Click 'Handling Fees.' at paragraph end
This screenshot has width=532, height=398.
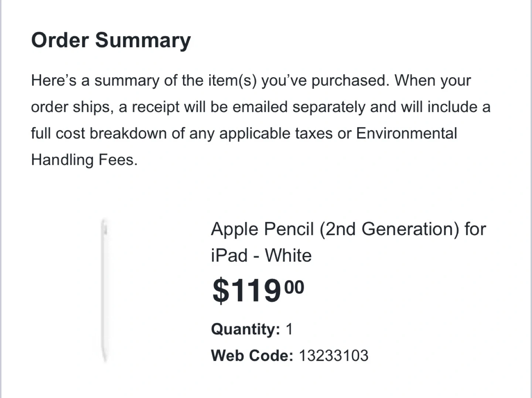point(84,160)
